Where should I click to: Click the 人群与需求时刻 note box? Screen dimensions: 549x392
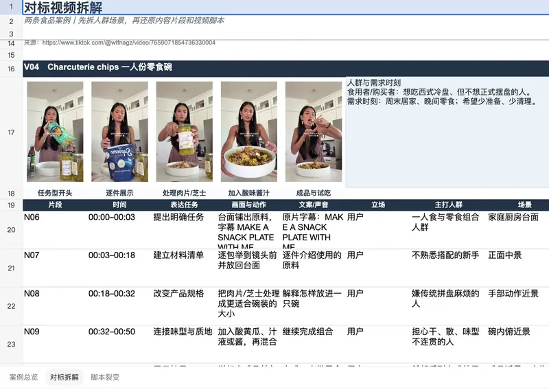[x=447, y=132]
